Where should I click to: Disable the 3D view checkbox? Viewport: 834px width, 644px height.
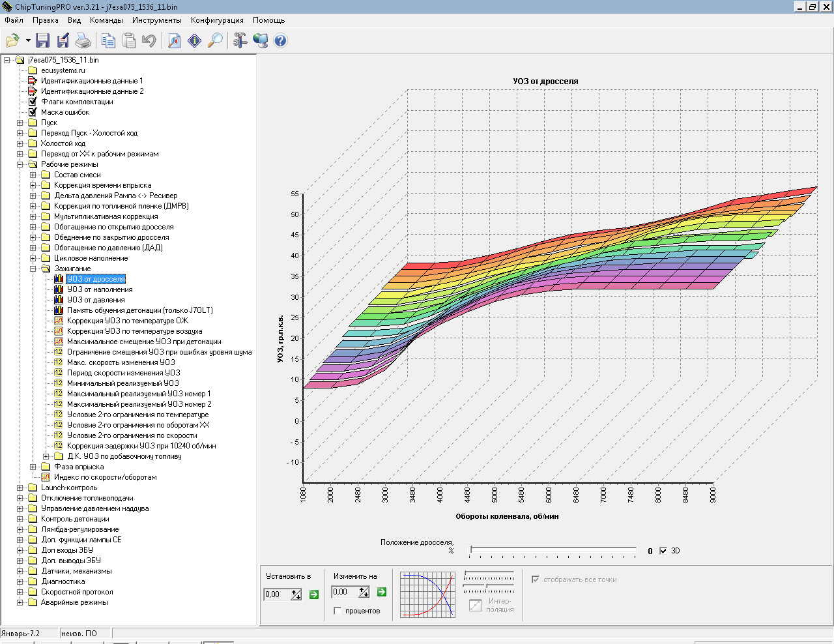pyautogui.click(x=663, y=551)
